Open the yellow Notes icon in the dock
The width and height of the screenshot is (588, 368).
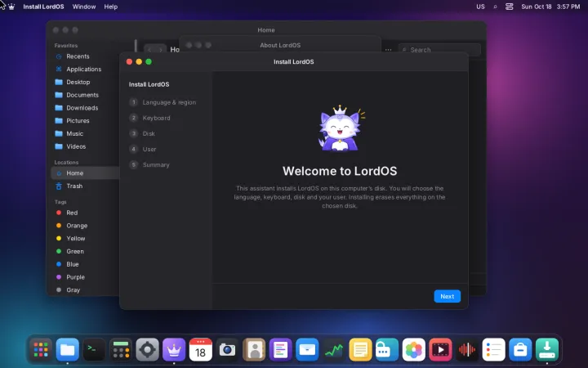(360, 350)
